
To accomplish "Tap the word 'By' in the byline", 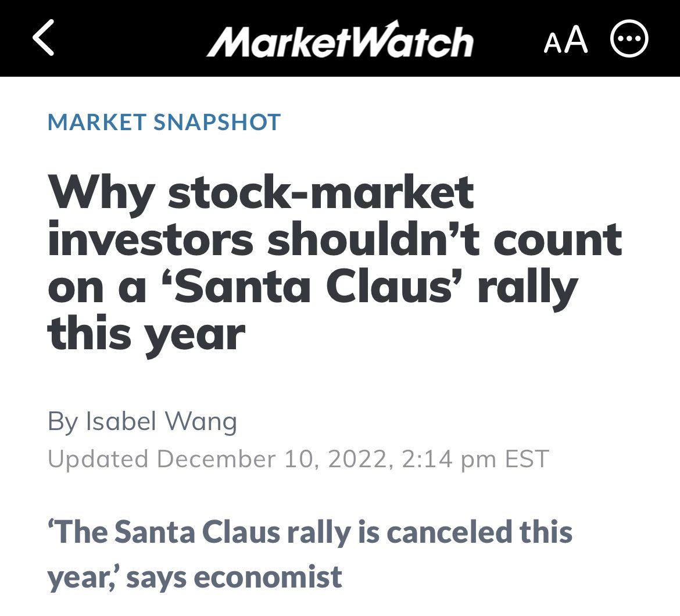I will (x=62, y=421).
